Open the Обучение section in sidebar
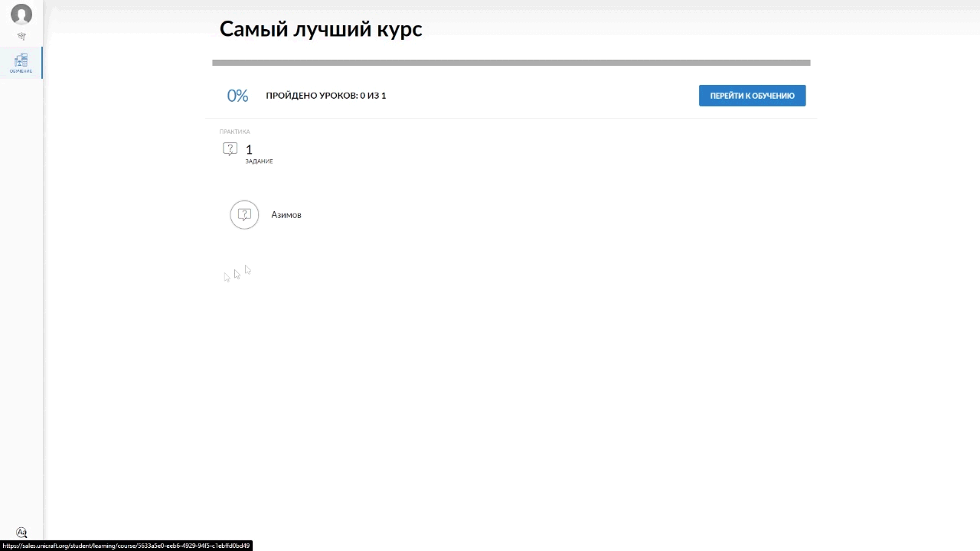Screen dimensions: 980x551 tap(21, 63)
